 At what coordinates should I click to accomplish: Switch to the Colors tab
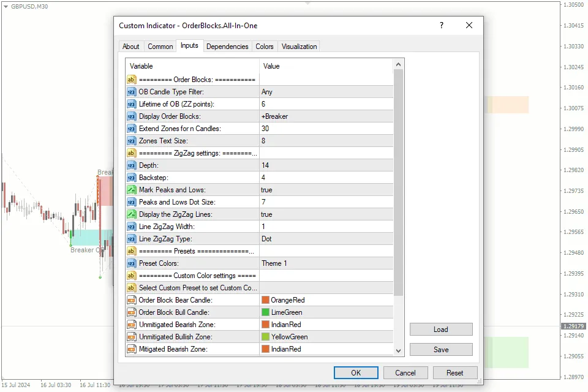coord(265,47)
